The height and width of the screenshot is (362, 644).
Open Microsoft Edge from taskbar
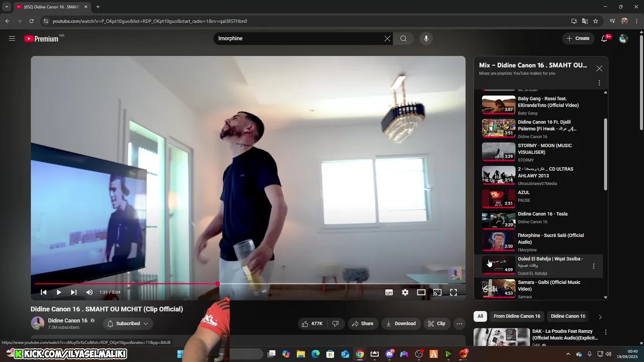[x=315, y=354]
